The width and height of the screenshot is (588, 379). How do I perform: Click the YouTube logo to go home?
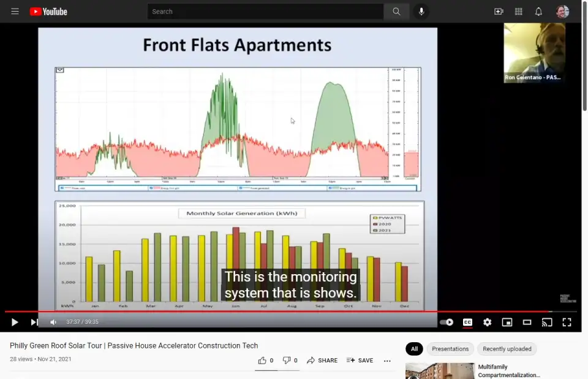(48, 12)
